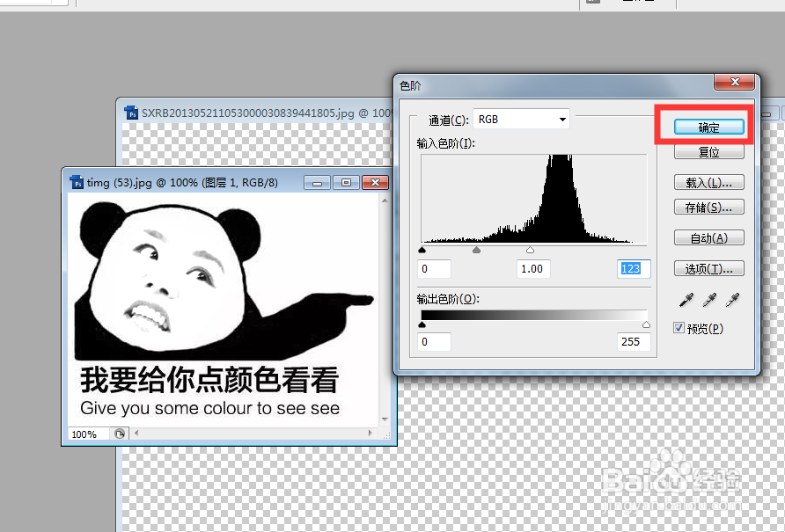Open the 选项(T)... options button
The width and height of the screenshot is (785, 532).
pos(708,269)
